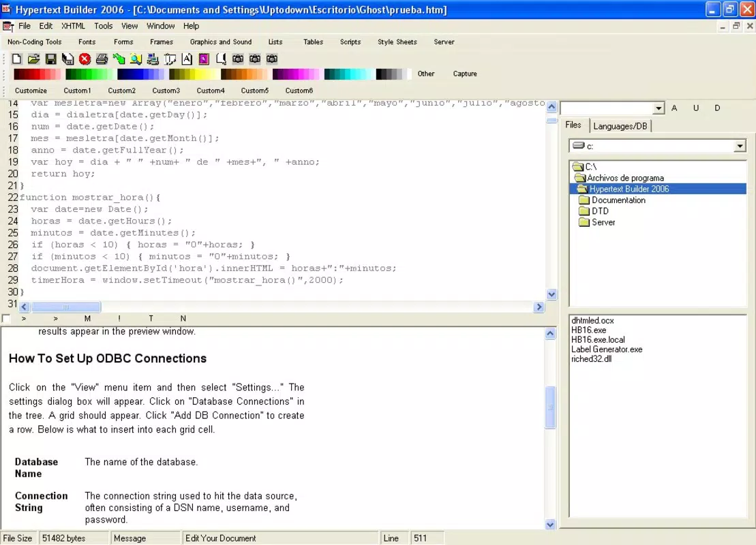756x545 pixels.
Task: Click the Other color button
Action: 426,74
